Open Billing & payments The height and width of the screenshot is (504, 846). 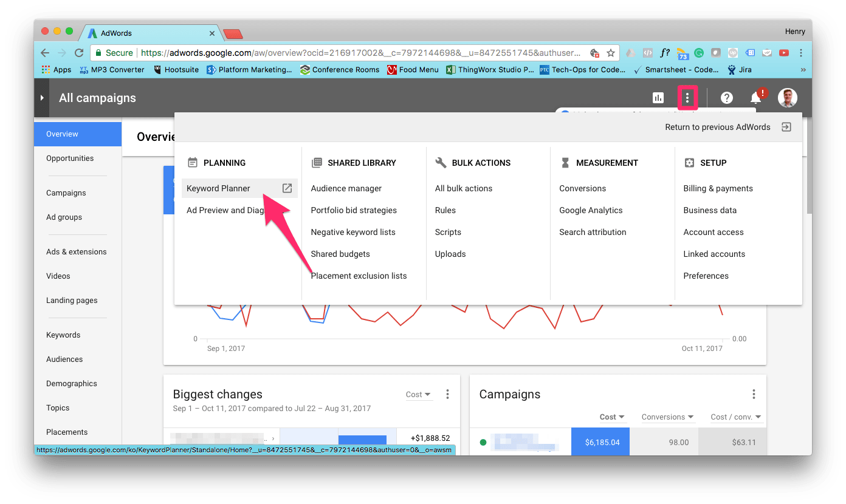[x=718, y=188]
